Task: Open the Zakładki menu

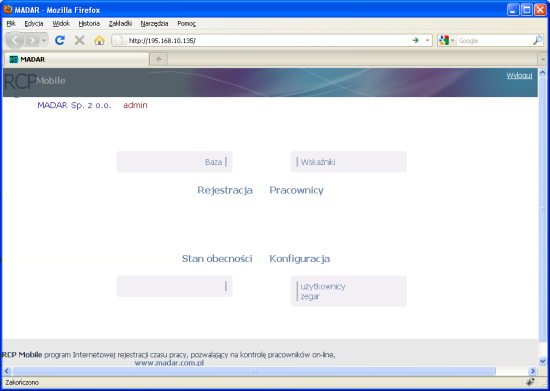Action: (120, 23)
